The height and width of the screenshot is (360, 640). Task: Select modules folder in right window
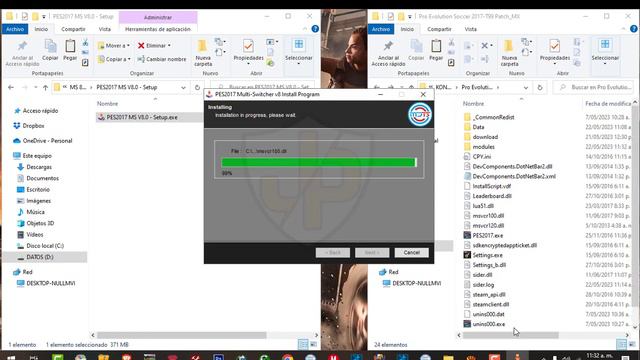click(x=483, y=147)
